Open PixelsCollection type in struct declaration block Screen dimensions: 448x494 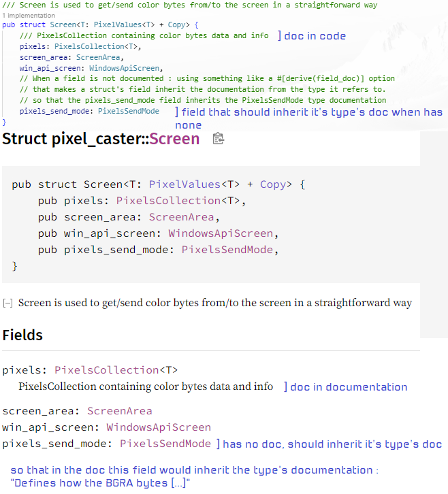(168, 201)
